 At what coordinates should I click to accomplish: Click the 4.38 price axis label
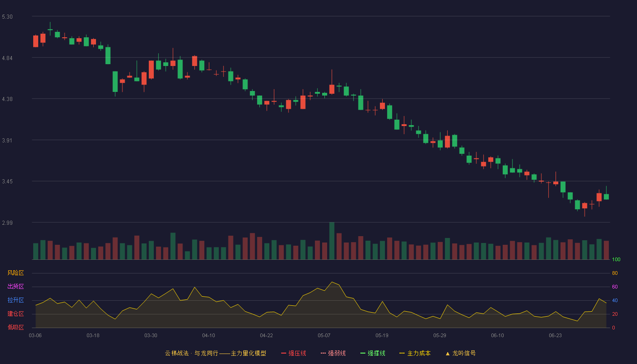coord(7,99)
